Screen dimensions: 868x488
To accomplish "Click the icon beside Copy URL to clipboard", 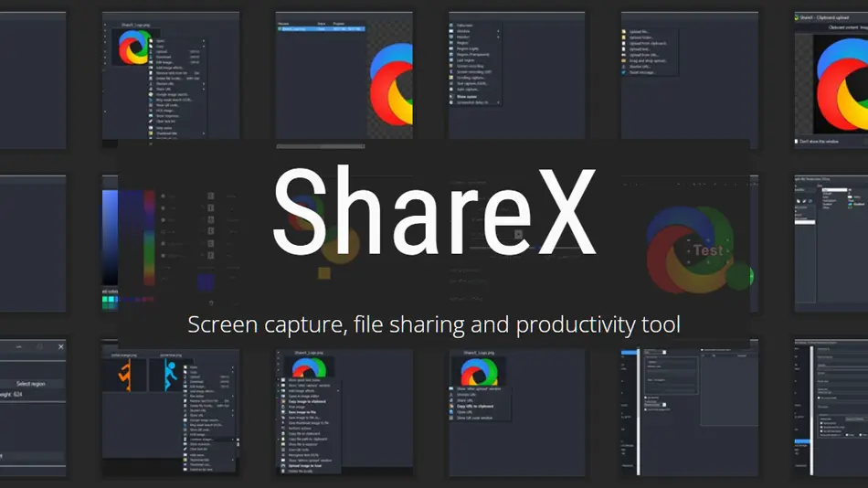I will pos(451,406).
